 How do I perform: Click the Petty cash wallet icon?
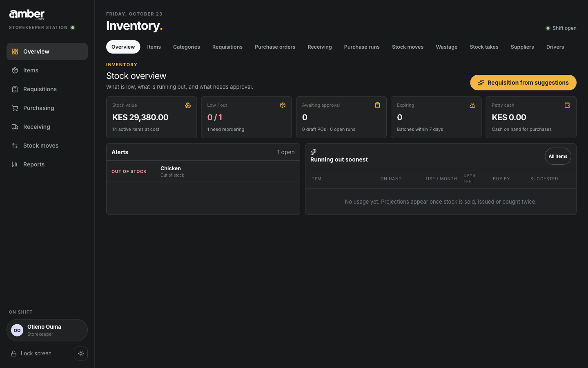pos(567,105)
